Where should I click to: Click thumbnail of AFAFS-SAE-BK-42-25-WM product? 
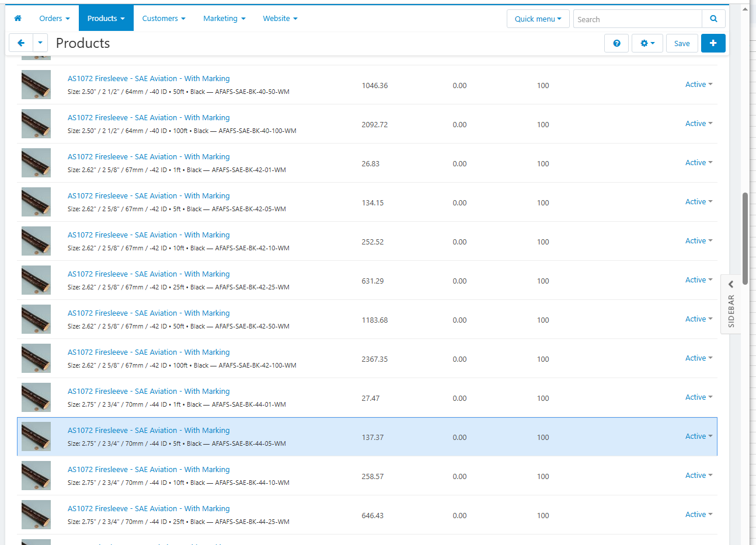pos(36,280)
